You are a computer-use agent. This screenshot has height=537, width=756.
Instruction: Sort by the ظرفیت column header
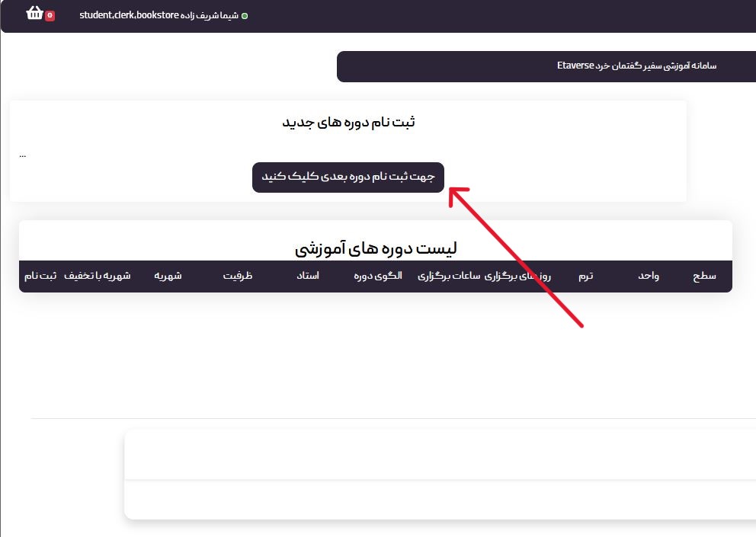[x=238, y=276]
